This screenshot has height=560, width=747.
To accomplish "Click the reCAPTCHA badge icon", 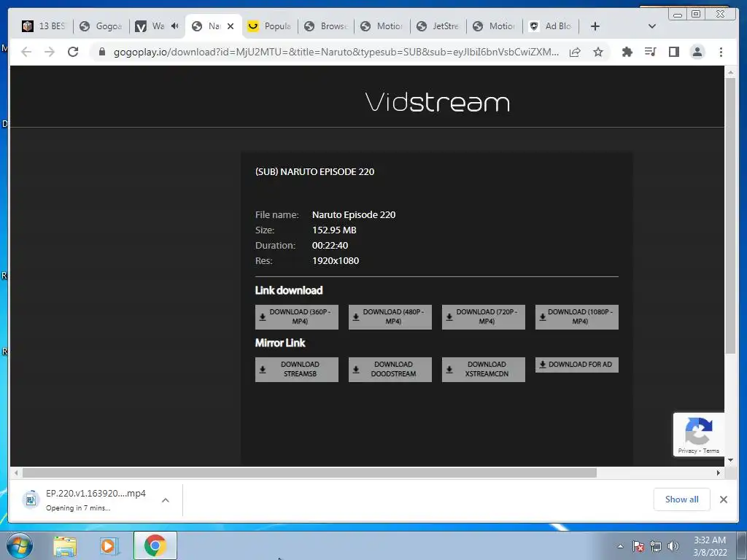I will coord(698,430).
